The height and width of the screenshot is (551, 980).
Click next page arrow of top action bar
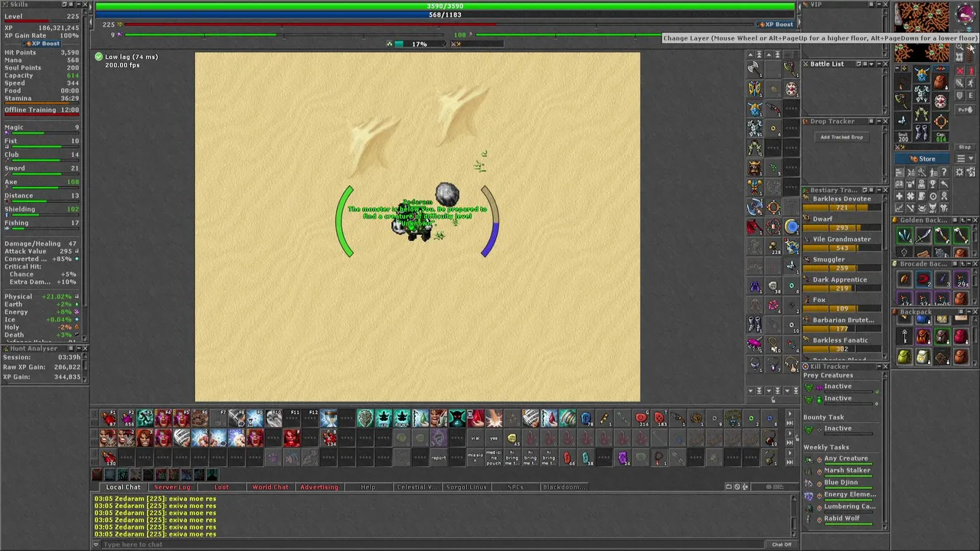pyautogui.click(x=789, y=414)
